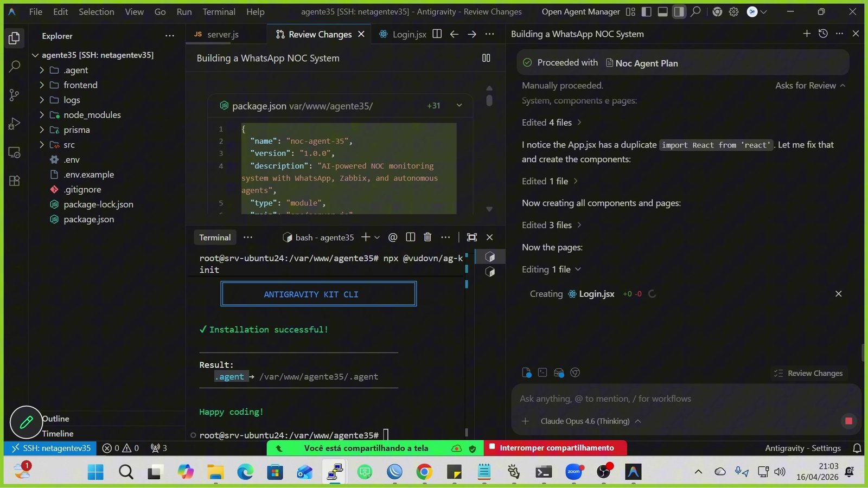
Task: Maximize the terminal panel size
Action: (x=472, y=237)
